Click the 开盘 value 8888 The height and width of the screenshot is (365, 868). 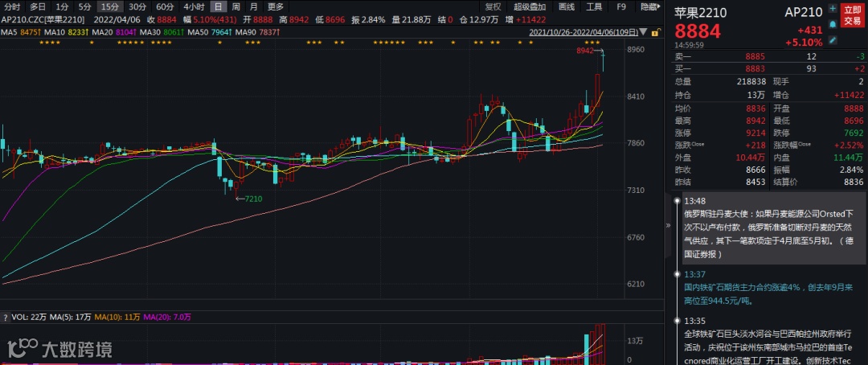point(854,108)
